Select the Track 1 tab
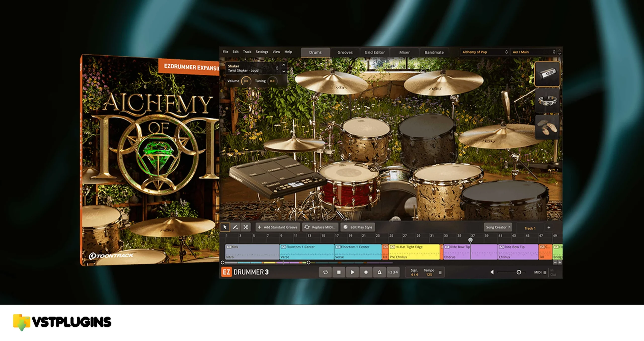Image resolution: width=644 pixels, height=341 pixels. tap(530, 228)
